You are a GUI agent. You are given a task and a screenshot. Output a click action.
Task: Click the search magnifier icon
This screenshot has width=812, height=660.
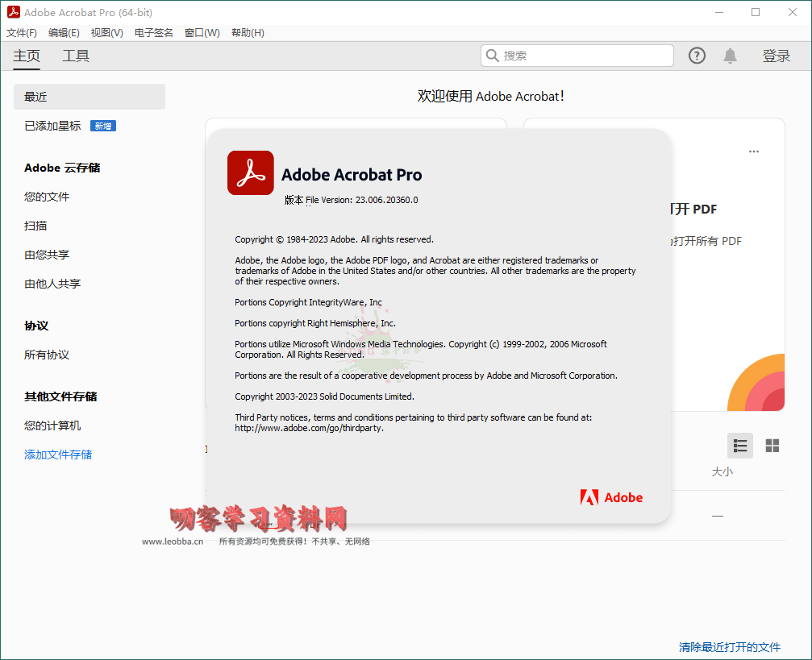[492, 56]
